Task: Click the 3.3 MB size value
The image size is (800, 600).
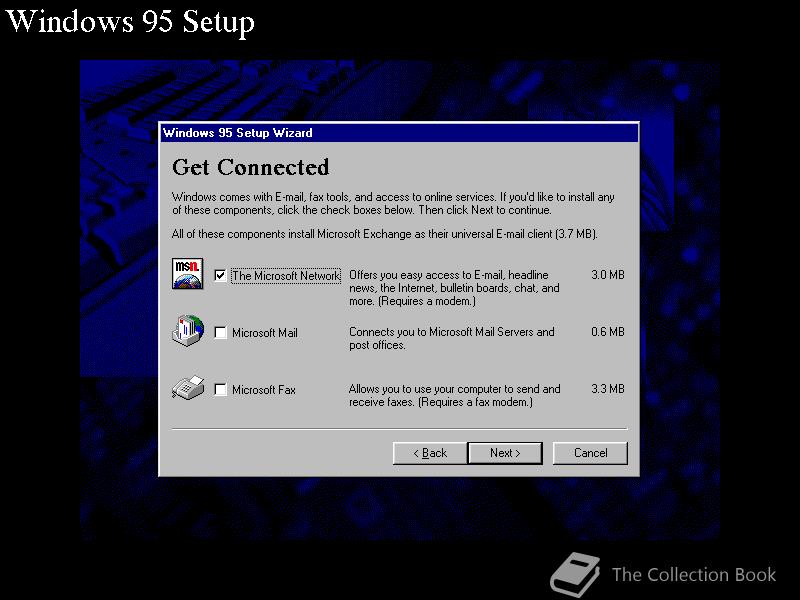Action: coord(608,389)
